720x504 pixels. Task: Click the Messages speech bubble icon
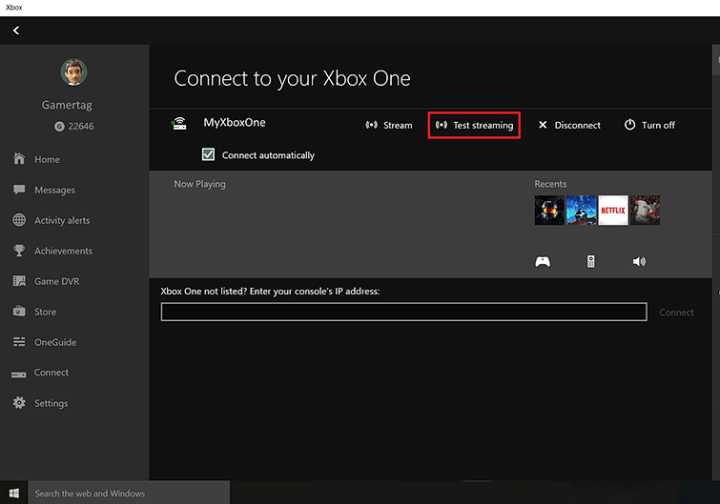click(x=19, y=190)
